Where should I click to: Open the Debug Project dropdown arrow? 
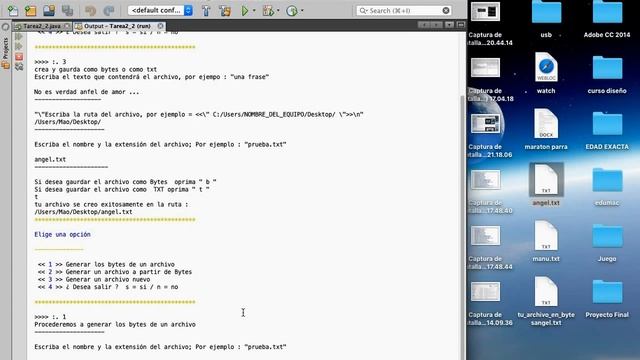[x=278, y=11]
